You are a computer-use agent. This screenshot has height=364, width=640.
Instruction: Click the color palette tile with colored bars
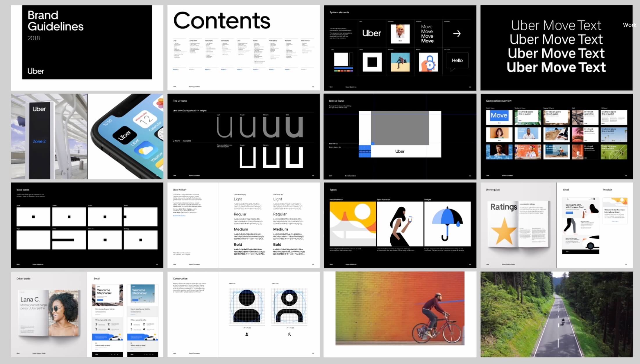click(x=344, y=62)
